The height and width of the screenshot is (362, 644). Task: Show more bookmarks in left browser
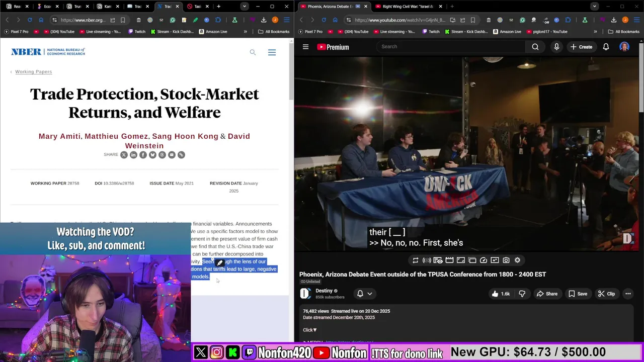click(246, 32)
